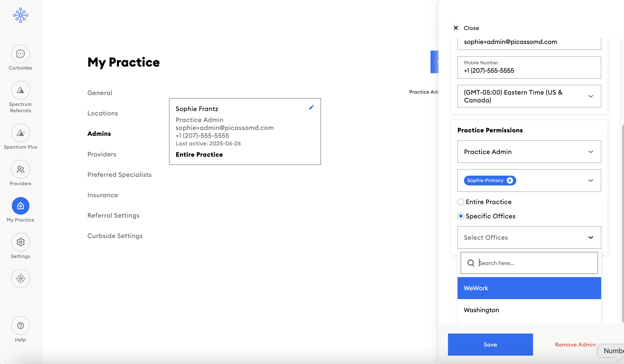Open Settings gear in sidebar
This screenshot has height=364, width=624.
tap(21, 242)
